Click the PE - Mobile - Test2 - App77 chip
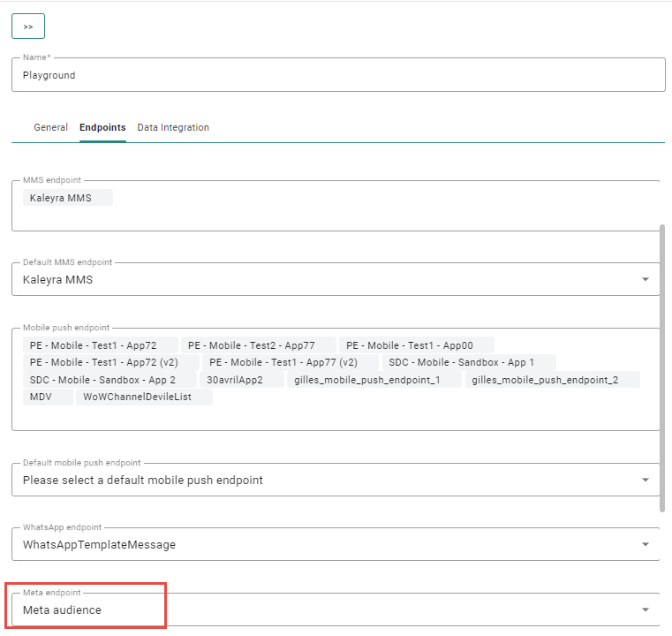Screen dimensions: 672x636 tap(259, 345)
